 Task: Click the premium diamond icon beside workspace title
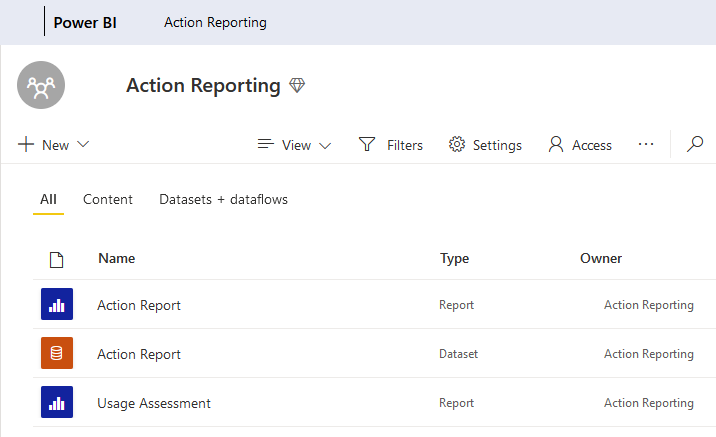[297, 85]
